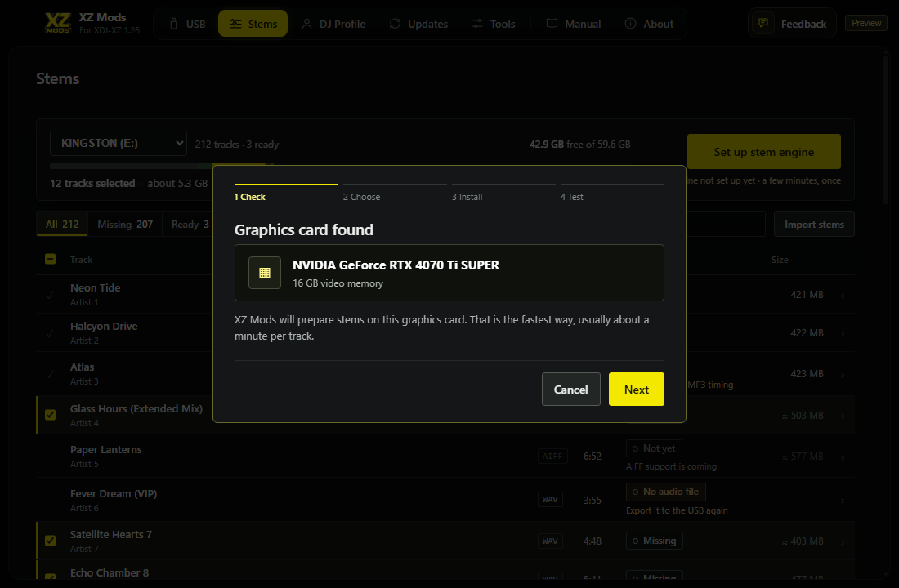Open the Updates tab
The image size is (899, 588).
(x=418, y=24)
